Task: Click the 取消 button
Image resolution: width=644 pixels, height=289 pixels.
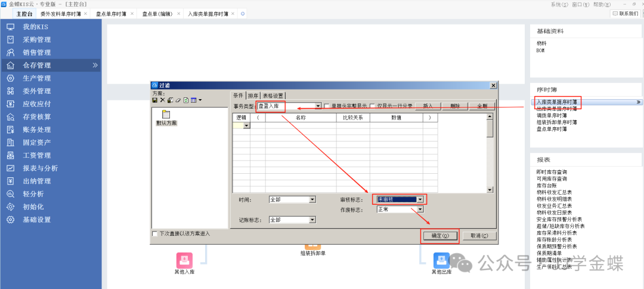Action: 479,236
